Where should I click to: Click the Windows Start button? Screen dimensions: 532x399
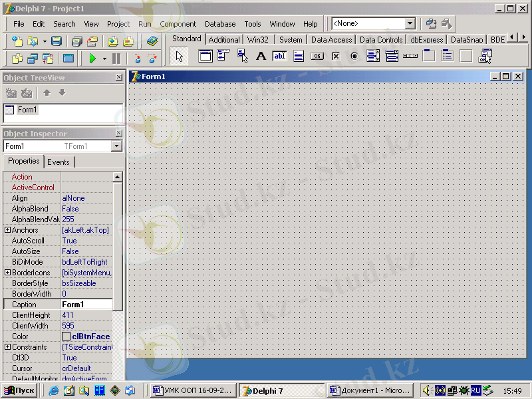19,390
